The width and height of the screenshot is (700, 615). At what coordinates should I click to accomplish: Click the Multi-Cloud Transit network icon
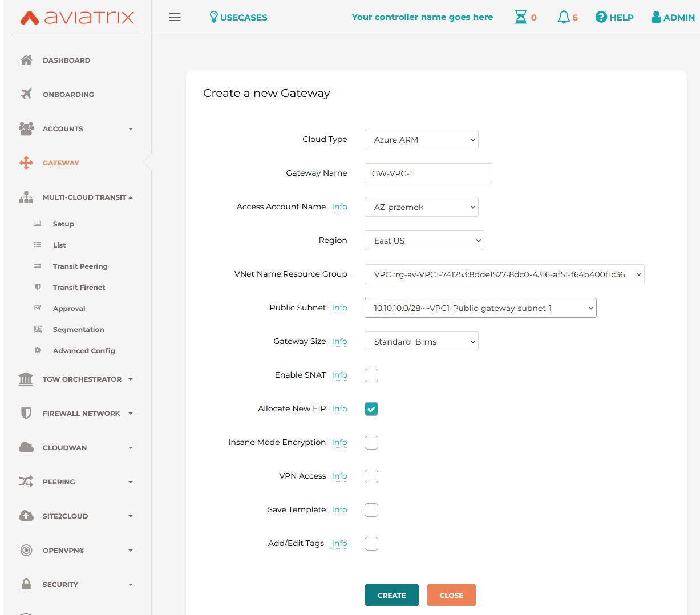coord(26,197)
